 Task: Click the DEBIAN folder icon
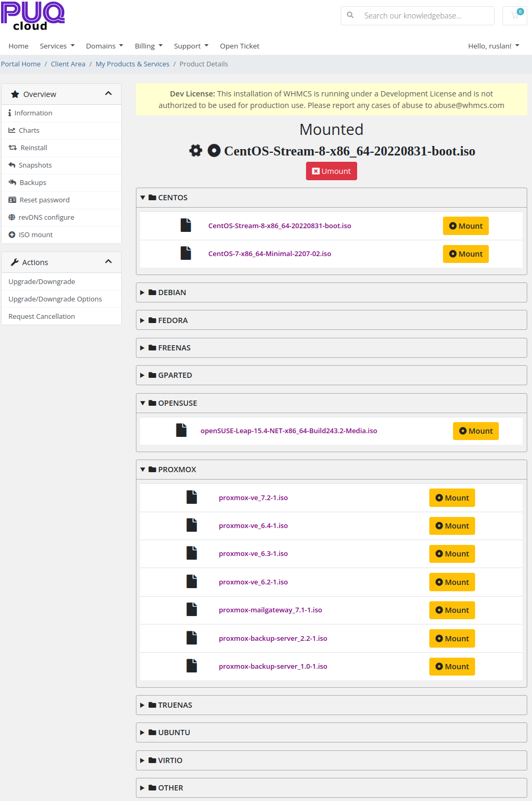coord(152,292)
